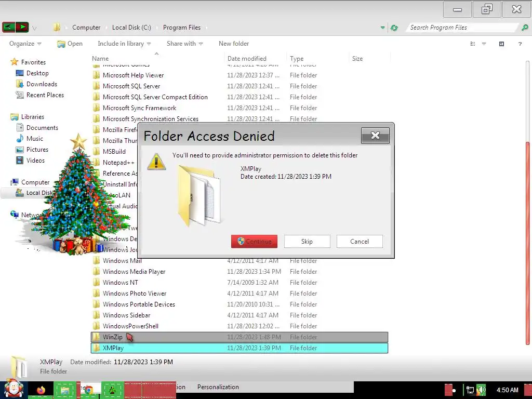Cancel the Folder Access Denied dialog
Viewport: 532px width, 399px height.
tap(360, 241)
